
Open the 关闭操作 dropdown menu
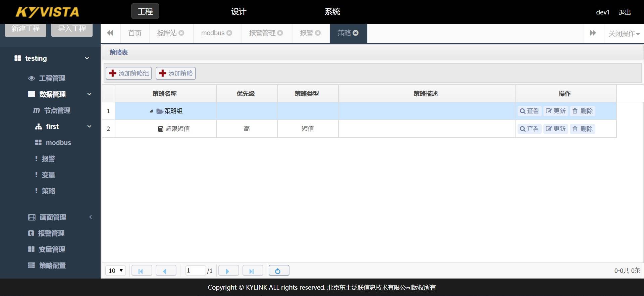[624, 34]
